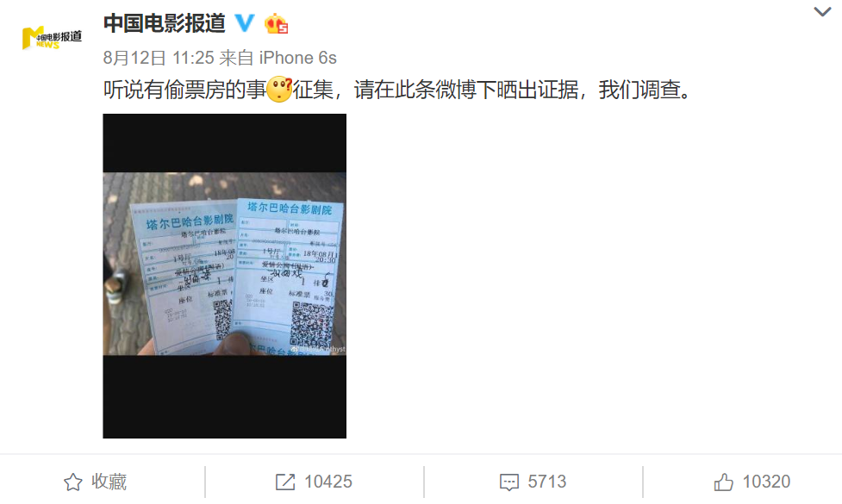
Task: Click the surprised emoji in the post text
Action: [279, 90]
